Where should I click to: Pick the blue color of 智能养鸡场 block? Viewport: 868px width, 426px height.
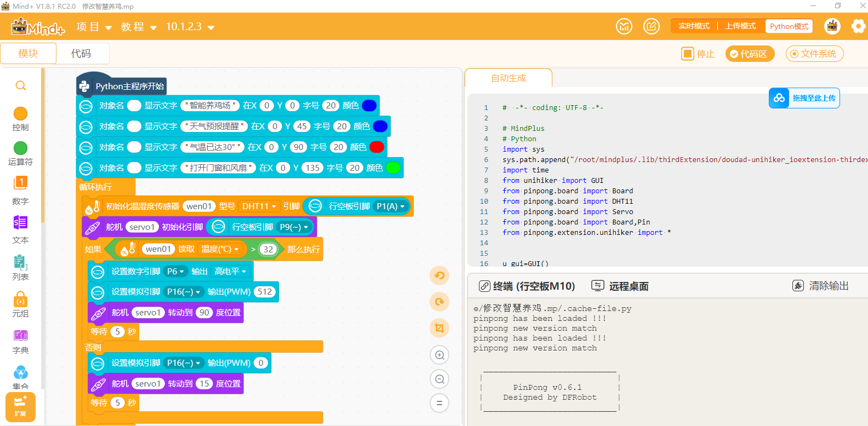369,105
